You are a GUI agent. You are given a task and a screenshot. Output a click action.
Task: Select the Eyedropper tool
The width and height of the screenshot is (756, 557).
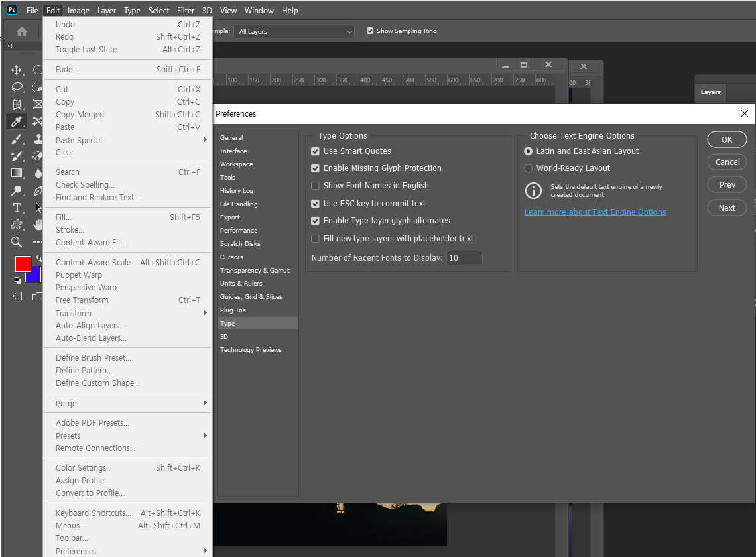tap(17, 121)
